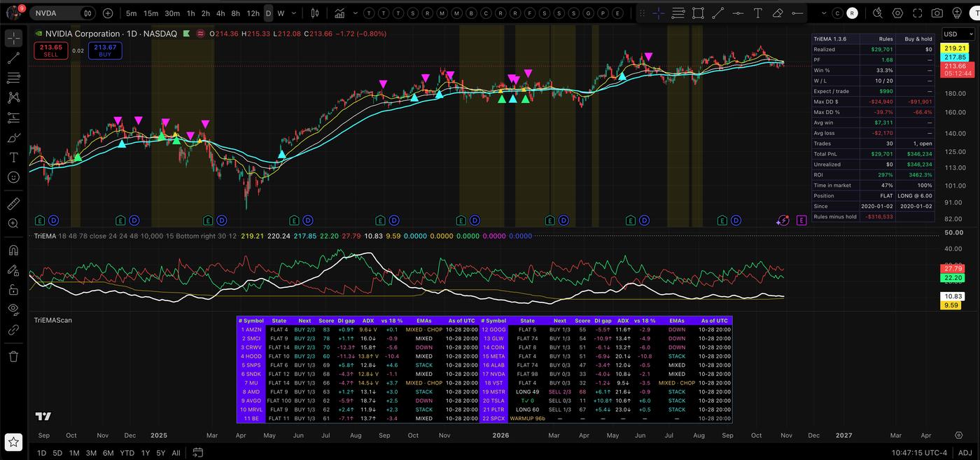Screen dimensions: 980x460
Task: Select the W weekly timeframe
Action: (281, 13)
